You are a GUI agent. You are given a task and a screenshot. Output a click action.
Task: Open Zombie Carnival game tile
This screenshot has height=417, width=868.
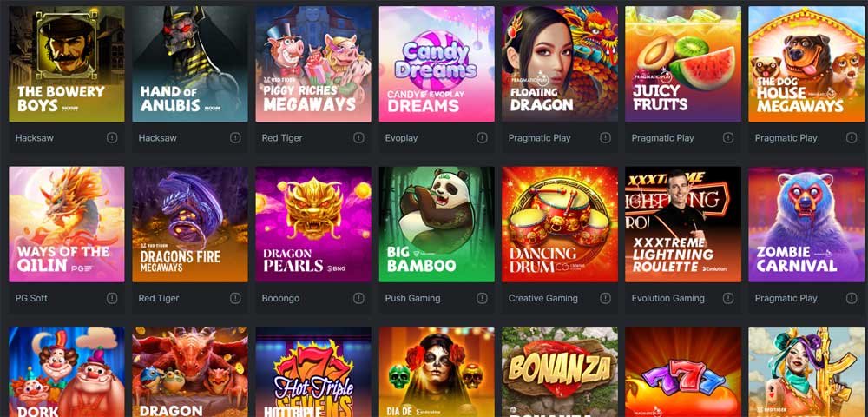point(806,224)
